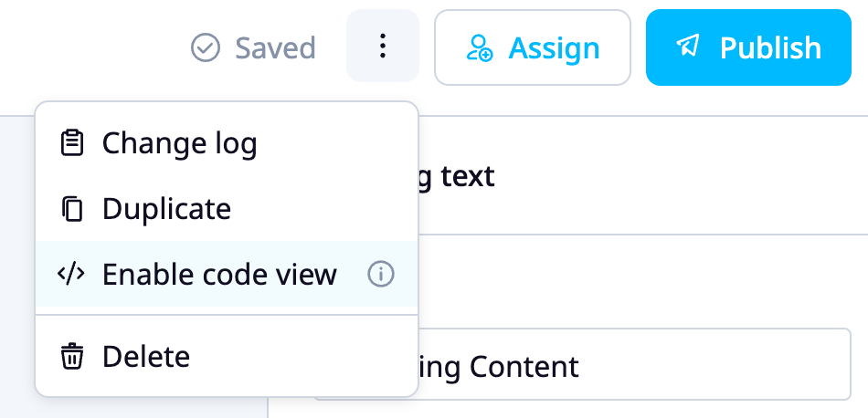Click the clipboard icon beside Change log
Screen dimensions: 868x418
coord(71,143)
